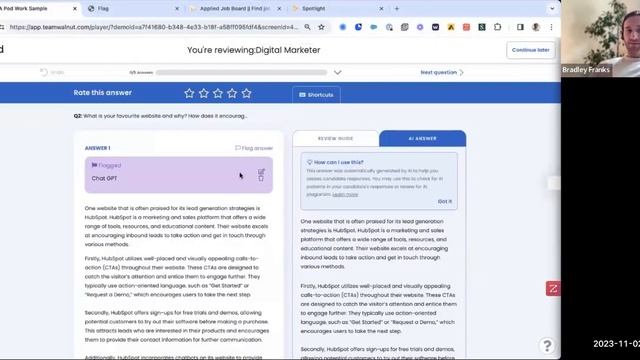This screenshot has height=360, width=640.
Task: Rate the answer one star
Action: [189, 93]
